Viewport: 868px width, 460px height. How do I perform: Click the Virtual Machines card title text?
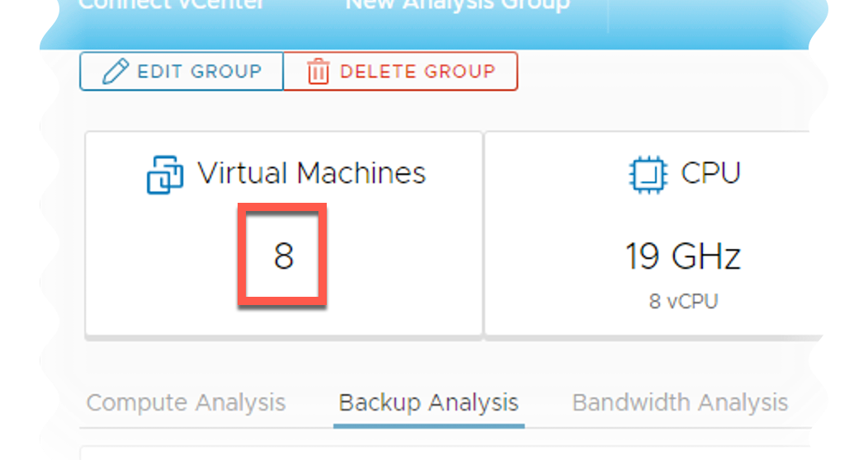coord(312,173)
